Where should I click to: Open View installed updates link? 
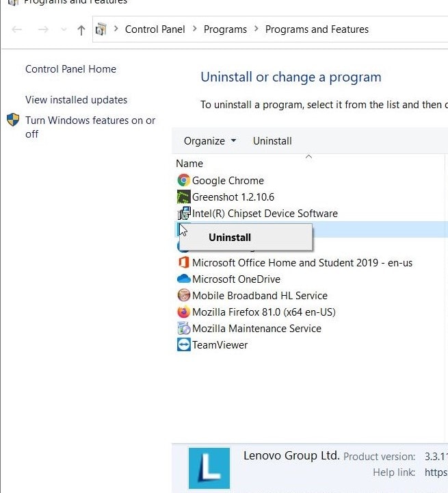point(77,100)
